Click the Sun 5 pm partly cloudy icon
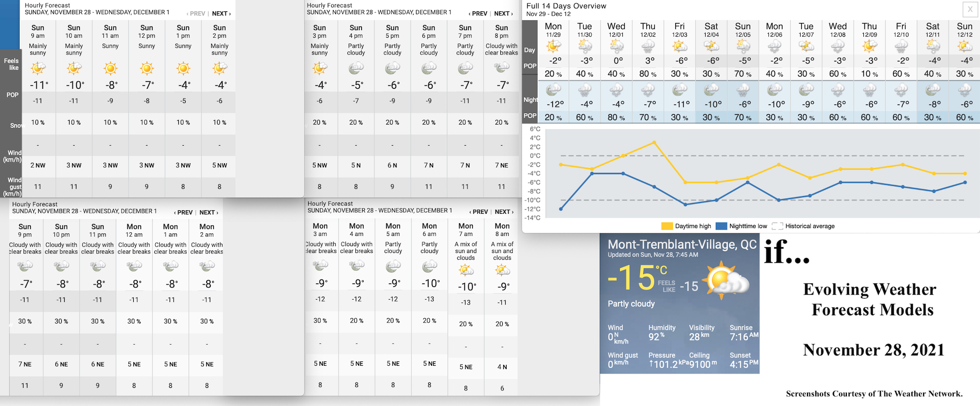The width and height of the screenshot is (980, 406). point(392,68)
